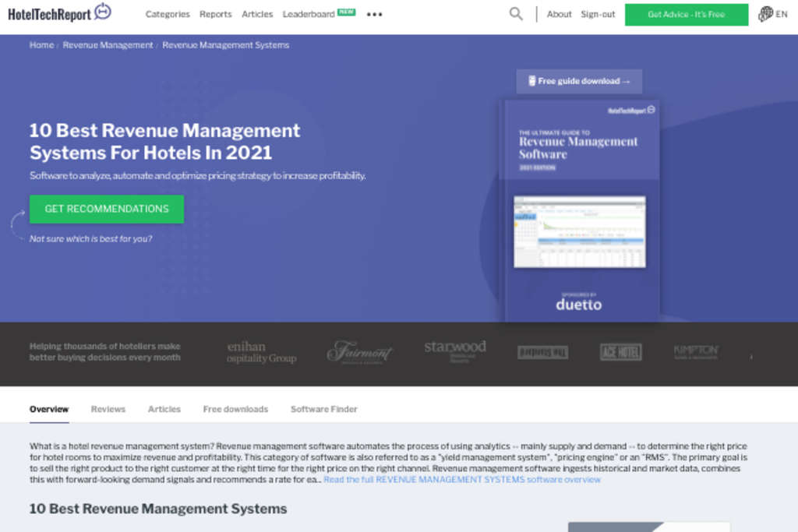
Task: Select the duetto sponsor logo
Action: point(579,305)
